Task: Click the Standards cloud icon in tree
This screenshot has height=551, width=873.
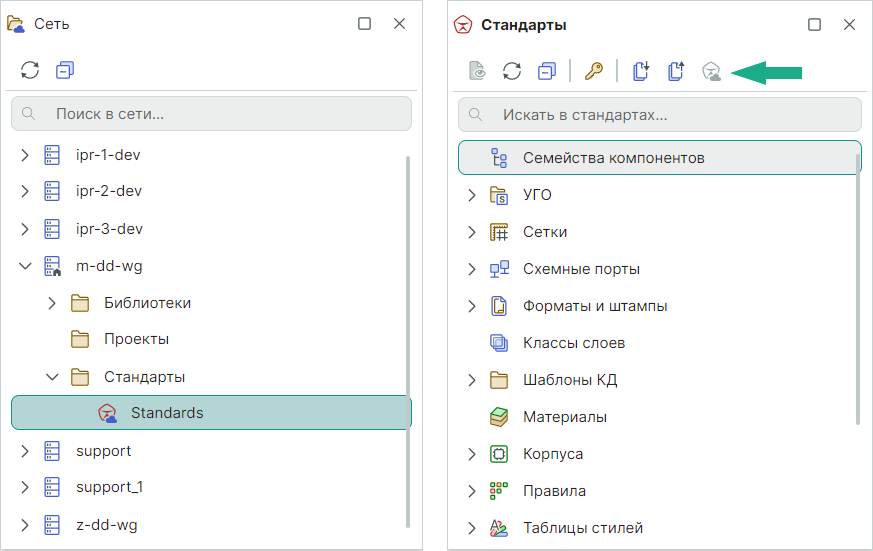Action: tap(107, 413)
